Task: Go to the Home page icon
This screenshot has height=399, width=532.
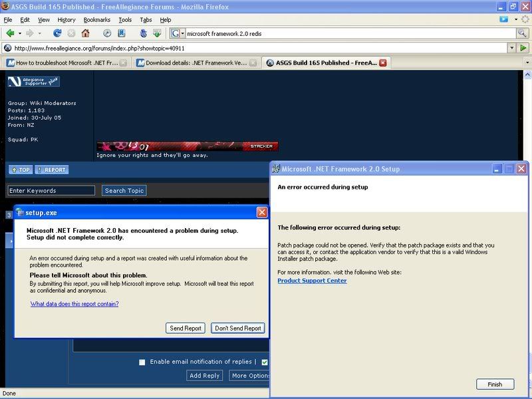Action: [x=86, y=33]
